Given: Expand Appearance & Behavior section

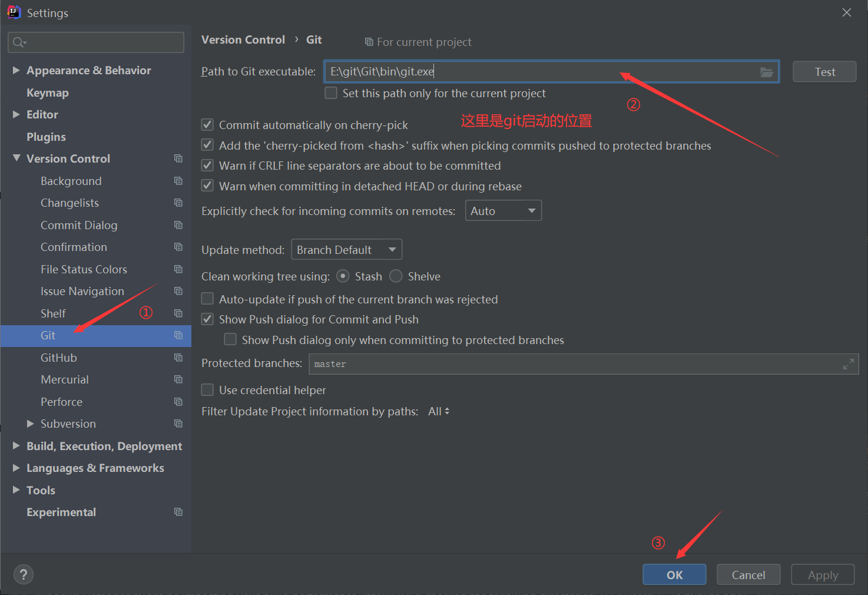Looking at the screenshot, I should (x=16, y=70).
